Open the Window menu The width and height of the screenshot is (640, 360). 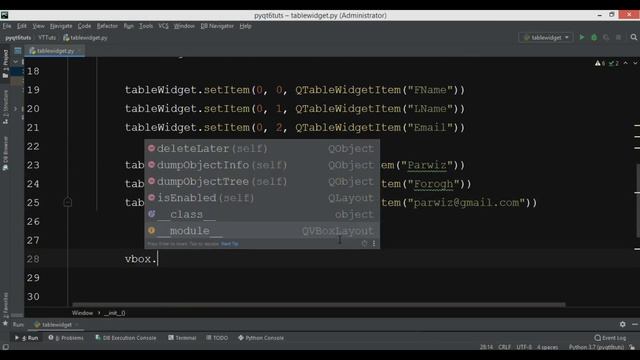coord(184,26)
